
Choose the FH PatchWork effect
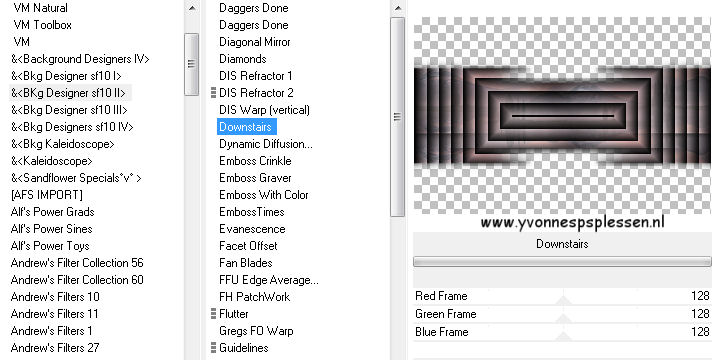[254, 297]
